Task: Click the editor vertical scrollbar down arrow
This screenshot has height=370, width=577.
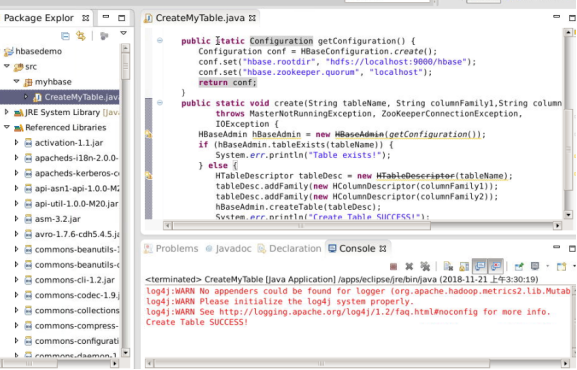Action: (x=568, y=215)
